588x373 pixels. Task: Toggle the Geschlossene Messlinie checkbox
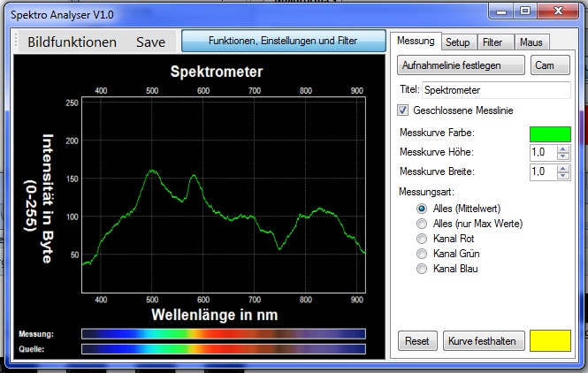click(403, 110)
